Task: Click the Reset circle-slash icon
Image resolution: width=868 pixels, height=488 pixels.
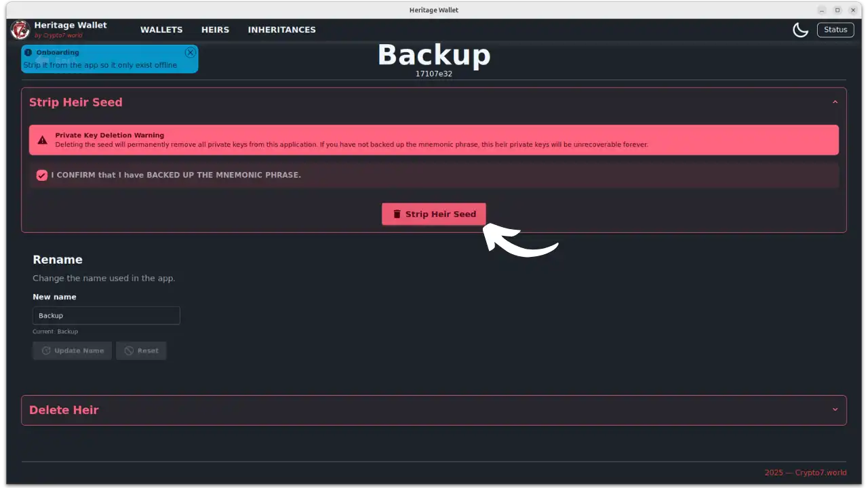Action: coord(129,351)
